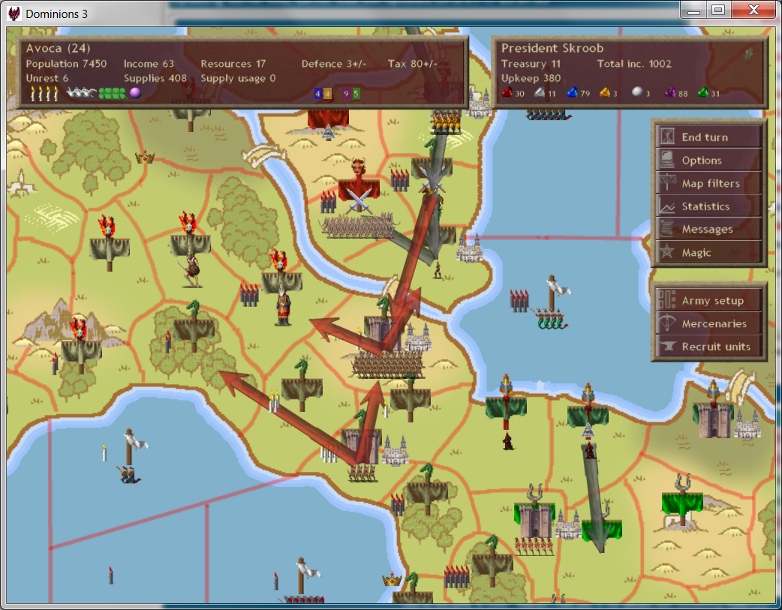Open the Options menu
This screenshot has width=782, height=610.
pos(708,160)
